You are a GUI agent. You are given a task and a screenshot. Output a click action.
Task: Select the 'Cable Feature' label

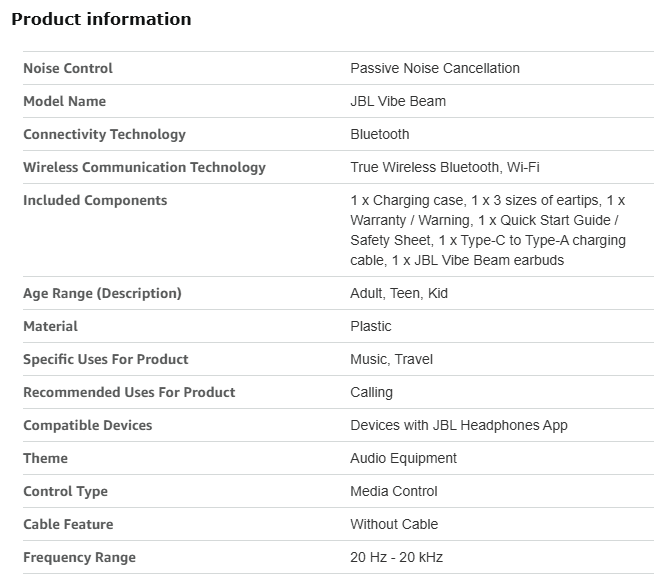pos(68,524)
